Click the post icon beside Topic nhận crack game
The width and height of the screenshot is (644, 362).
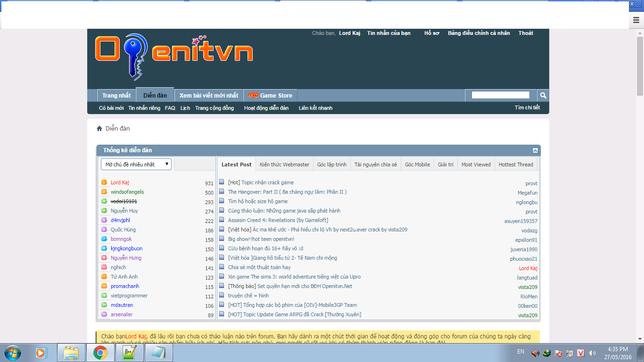pyautogui.click(x=222, y=182)
